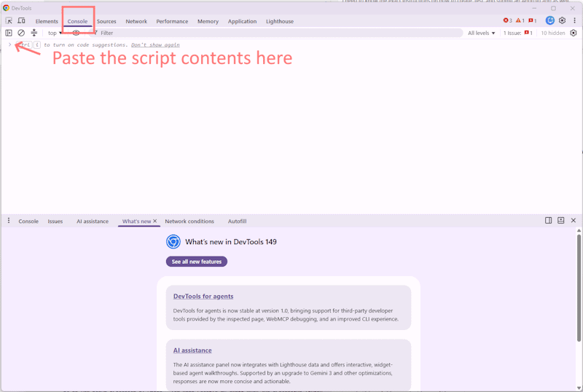The width and height of the screenshot is (583, 392).
Task: Open the drawer AI assistance tab
Action: tap(93, 222)
